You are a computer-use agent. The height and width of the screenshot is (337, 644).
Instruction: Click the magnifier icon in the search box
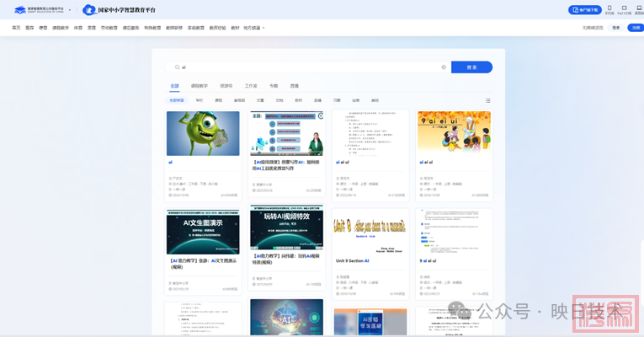177,67
